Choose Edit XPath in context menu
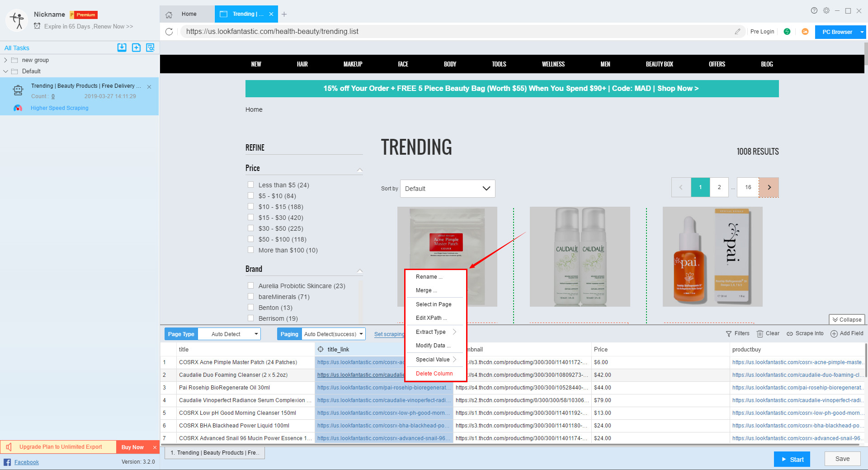This screenshot has width=868, height=470. point(436,318)
